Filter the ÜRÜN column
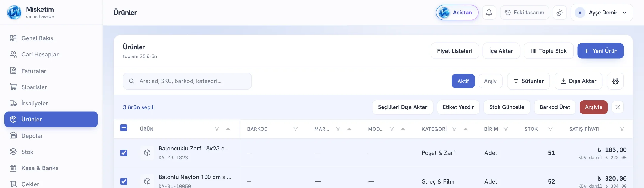Image resolution: width=644 pixels, height=188 pixels. coord(217,129)
